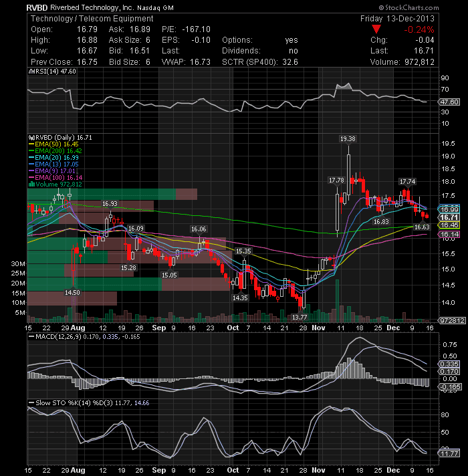468x476 pixels.
Task: Click the RSI 47.60 axis value tag
Action: [449, 102]
